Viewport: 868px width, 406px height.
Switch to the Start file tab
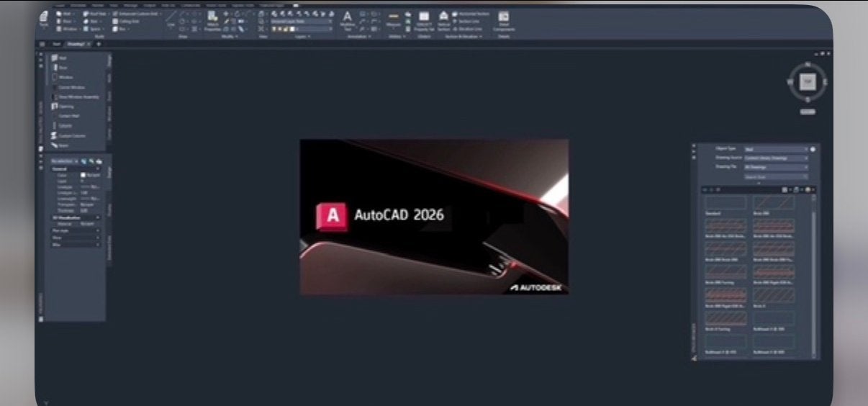pyautogui.click(x=57, y=44)
